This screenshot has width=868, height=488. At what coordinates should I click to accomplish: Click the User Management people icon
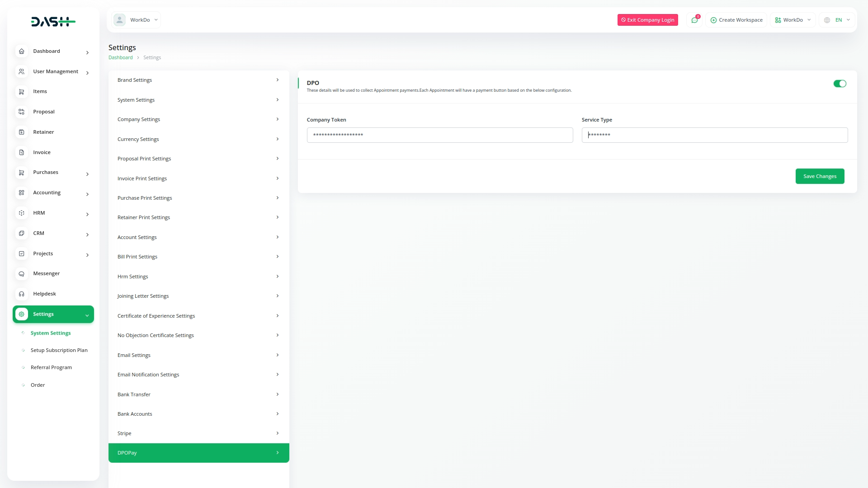(x=21, y=71)
